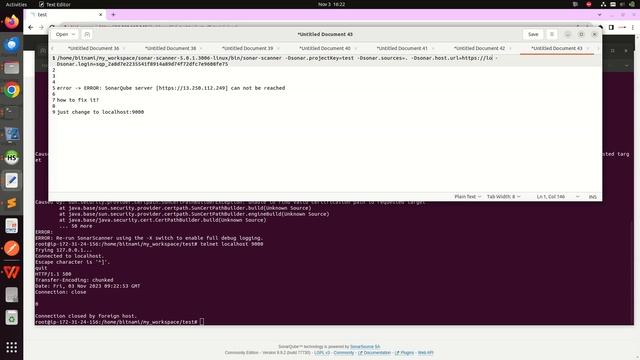Open the Text Editor hamburger menu
Viewport: 640px width, 360px height.
click(551, 34)
